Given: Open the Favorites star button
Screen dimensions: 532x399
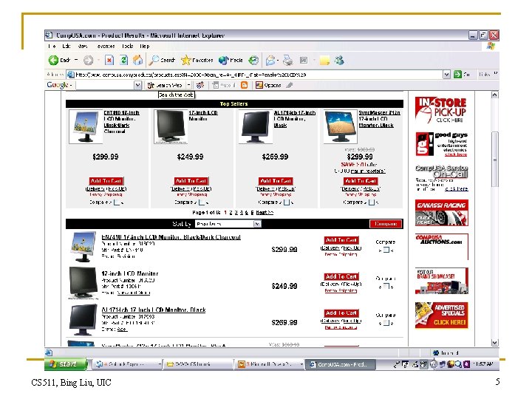Looking at the screenshot, I should (197, 61).
